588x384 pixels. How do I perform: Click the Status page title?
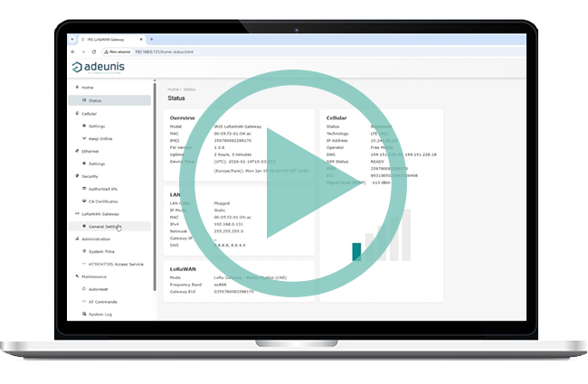(176, 98)
